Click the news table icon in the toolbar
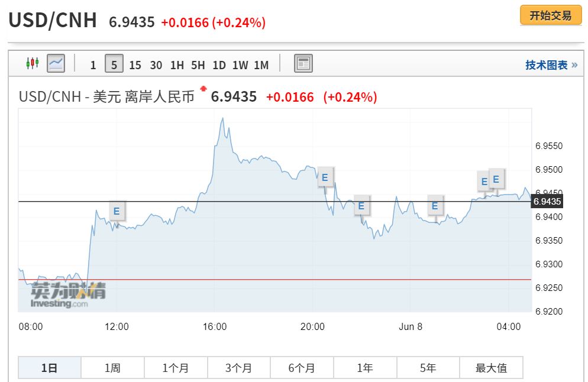588x382 pixels. (x=303, y=64)
